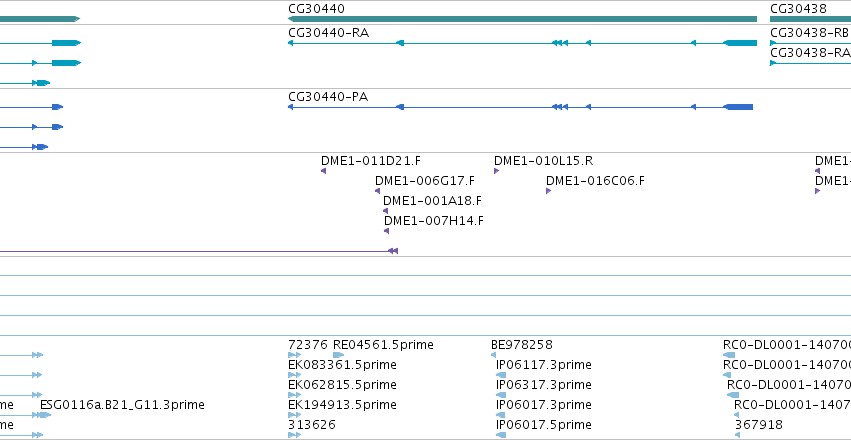
Task: Select the EK194913.5prime label
Action: (x=342, y=405)
